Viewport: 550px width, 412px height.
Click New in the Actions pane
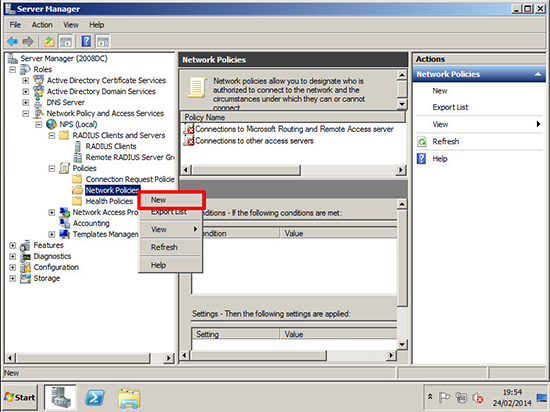[440, 91]
